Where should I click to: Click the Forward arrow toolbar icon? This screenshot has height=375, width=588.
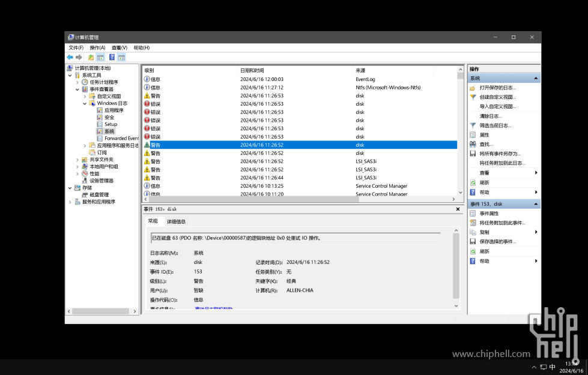pyautogui.click(x=79, y=58)
